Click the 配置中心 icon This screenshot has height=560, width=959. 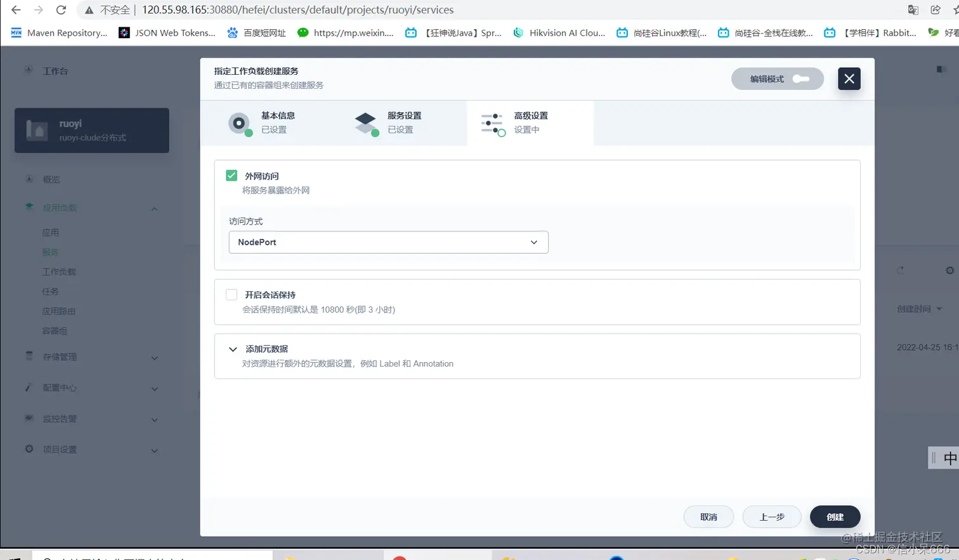(29, 387)
